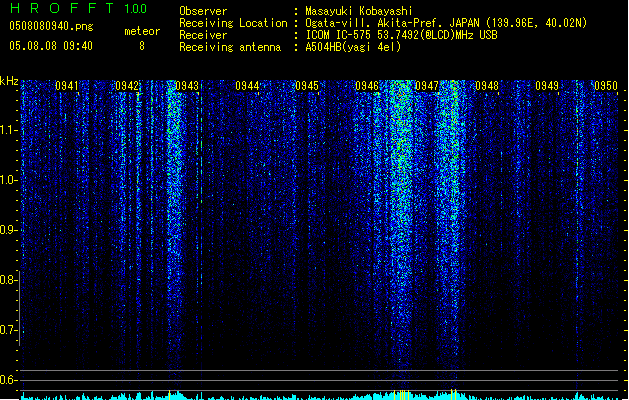Click the 0948 time marker
The height and width of the screenshot is (400, 629).
coord(487,86)
